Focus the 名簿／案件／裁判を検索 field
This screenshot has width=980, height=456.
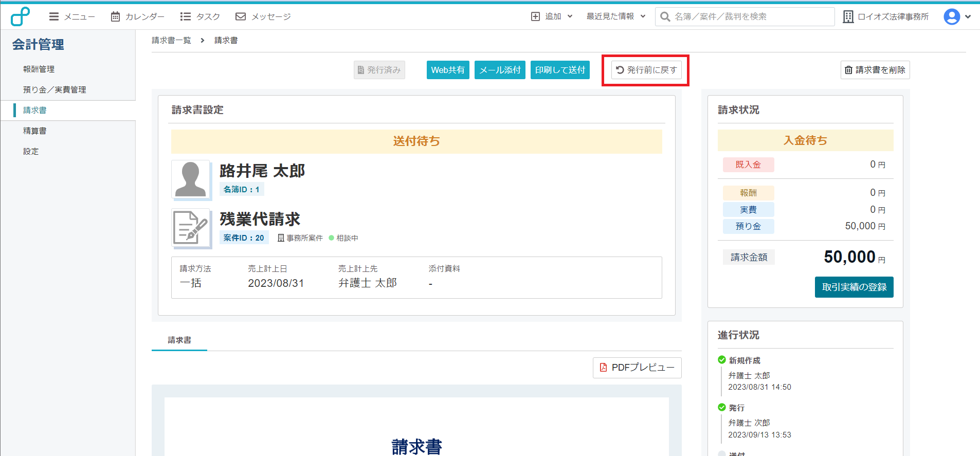coord(745,16)
